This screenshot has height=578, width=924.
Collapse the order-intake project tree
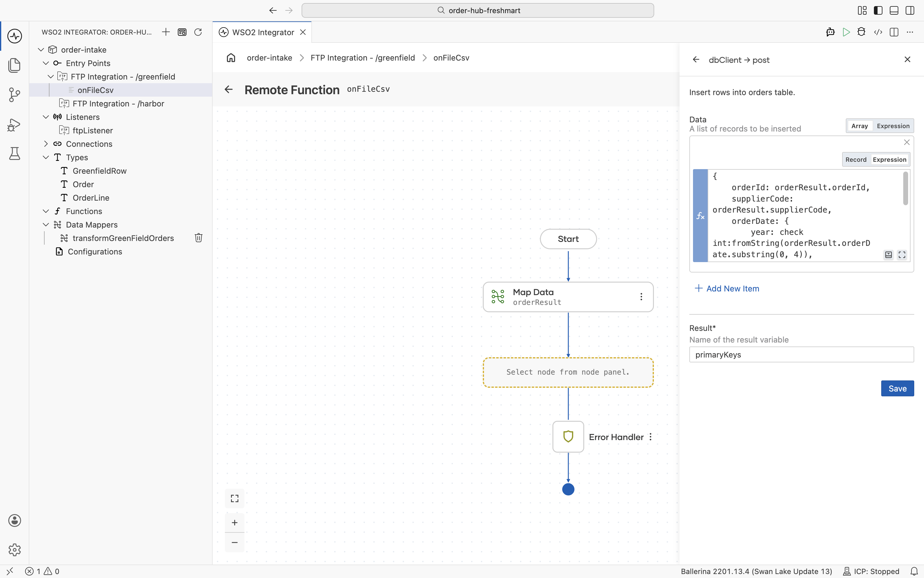coord(41,50)
